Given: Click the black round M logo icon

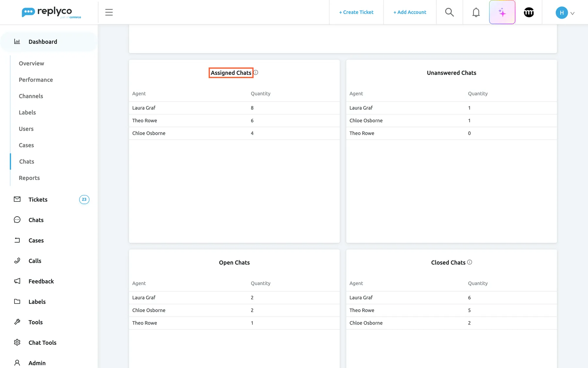Looking at the screenshot, I should 529,12.
